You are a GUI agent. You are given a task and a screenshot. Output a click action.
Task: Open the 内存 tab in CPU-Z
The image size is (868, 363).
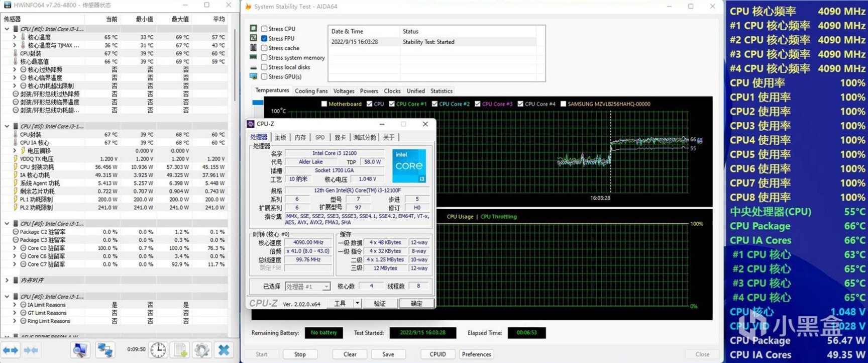[300, 137]
